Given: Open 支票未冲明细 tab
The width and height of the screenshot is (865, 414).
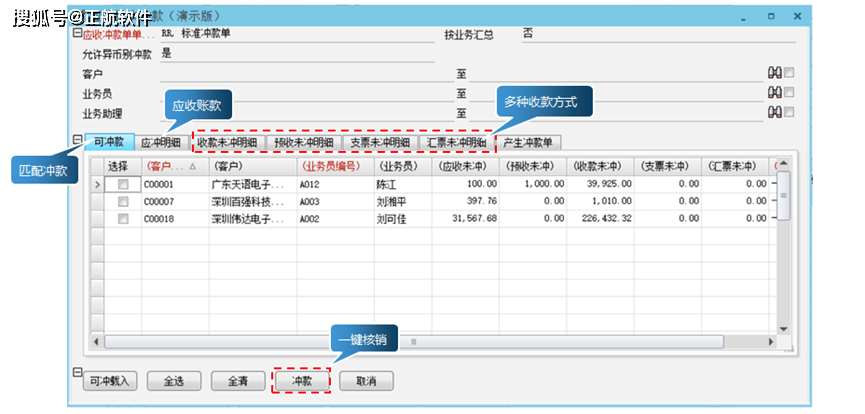Looking at the screenshot, I should pos(380,142).
